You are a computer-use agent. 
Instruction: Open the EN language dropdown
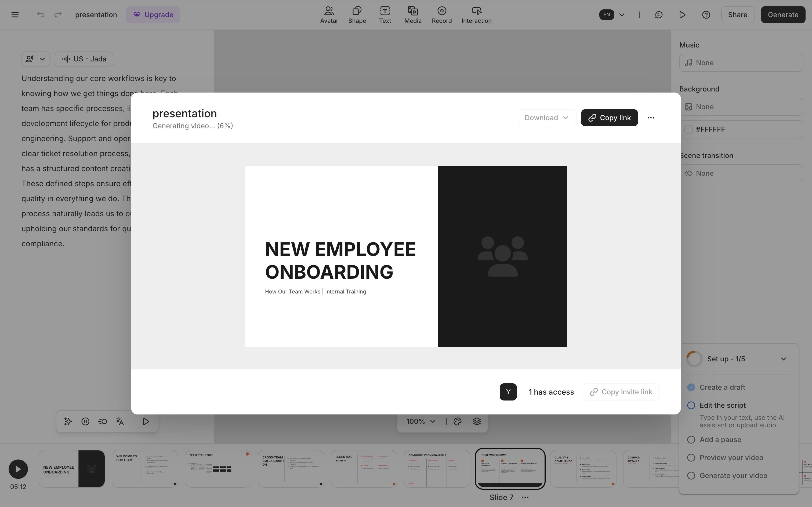(612, 15)
